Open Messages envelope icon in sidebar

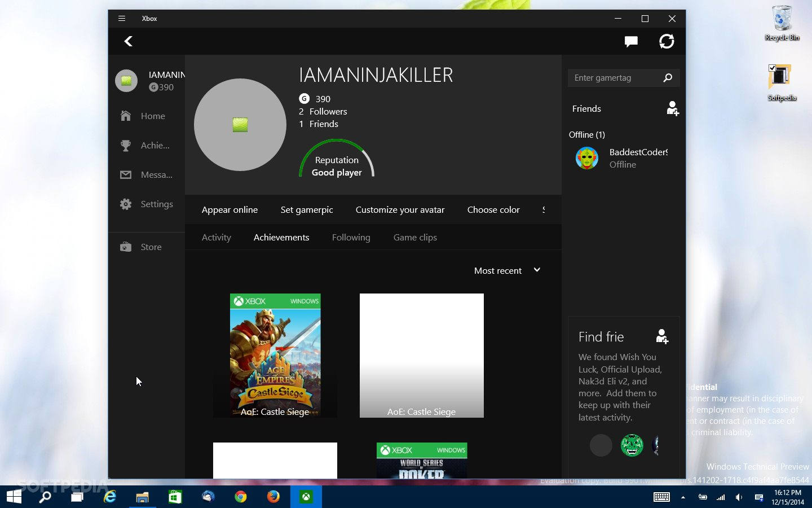tap(126, 174)
